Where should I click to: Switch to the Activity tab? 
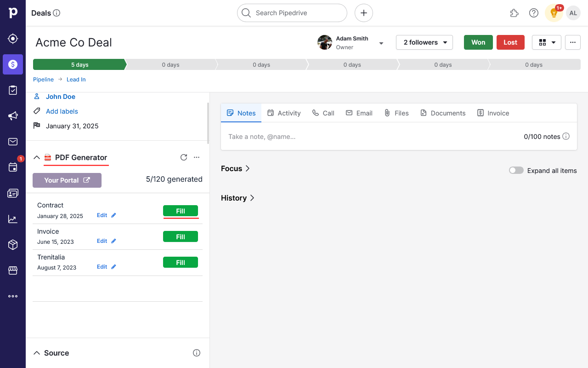pyautogui.click(x=284, y=113)
